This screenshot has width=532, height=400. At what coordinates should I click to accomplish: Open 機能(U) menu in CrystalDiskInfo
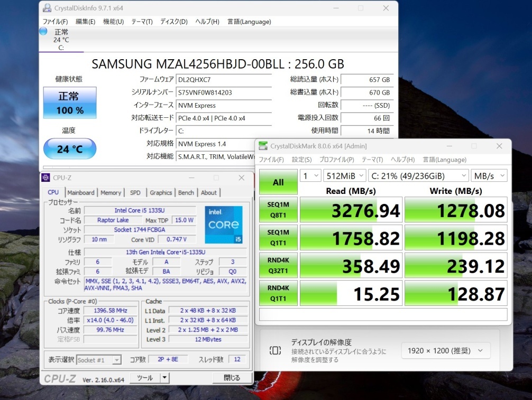[x=113, y=22]
